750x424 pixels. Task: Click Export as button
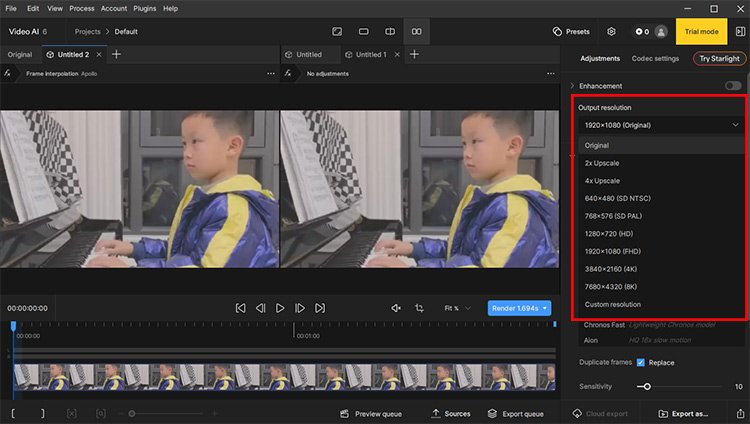[x=683, y=413]
